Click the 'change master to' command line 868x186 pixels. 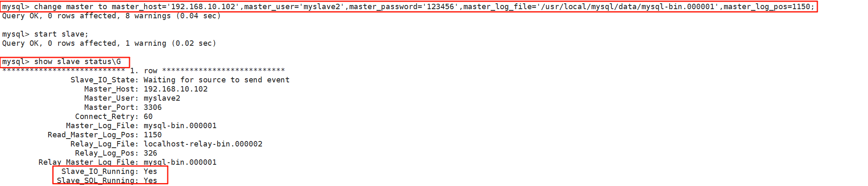(408, 7)
